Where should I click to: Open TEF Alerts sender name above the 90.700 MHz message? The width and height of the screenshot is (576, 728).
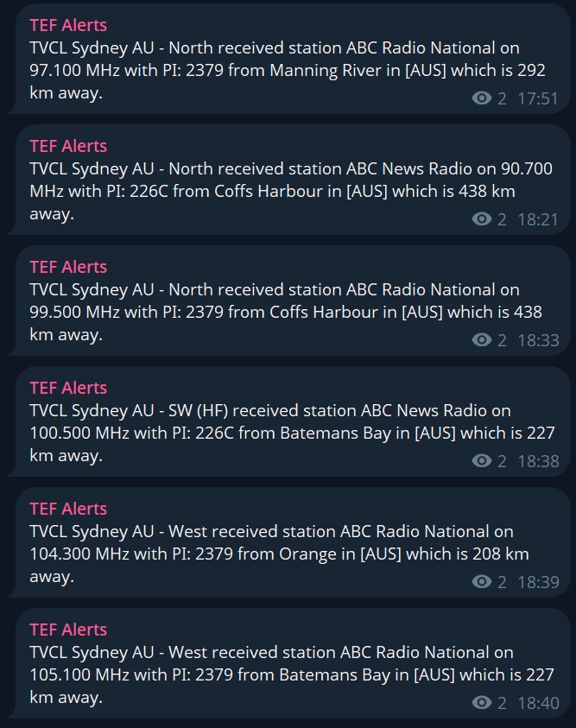click(68, 146)
